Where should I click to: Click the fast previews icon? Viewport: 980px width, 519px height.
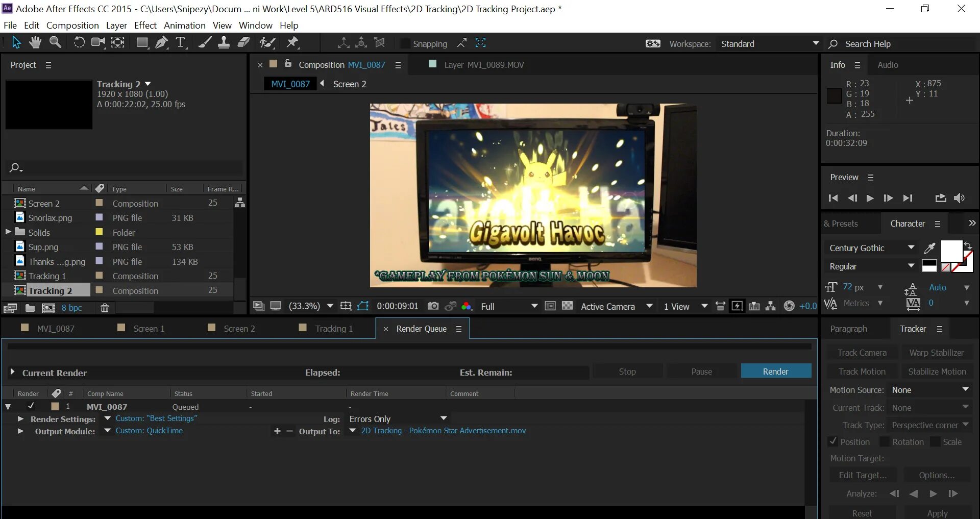(x=737, y=306)
